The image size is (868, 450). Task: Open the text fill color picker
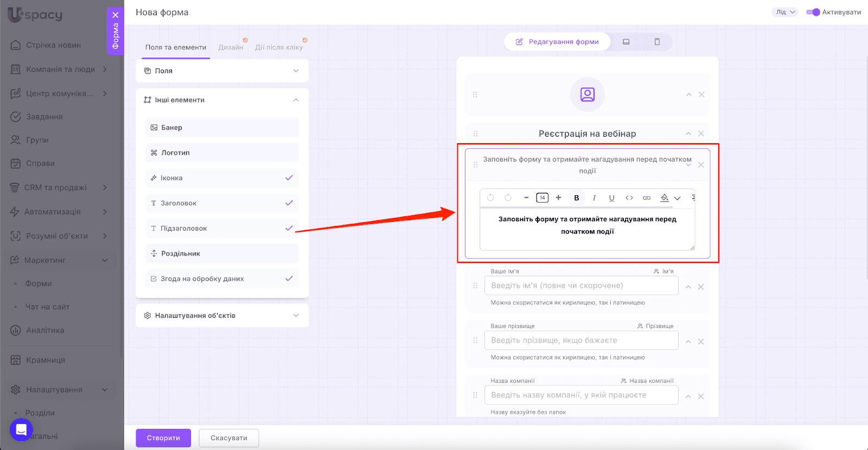665,198
